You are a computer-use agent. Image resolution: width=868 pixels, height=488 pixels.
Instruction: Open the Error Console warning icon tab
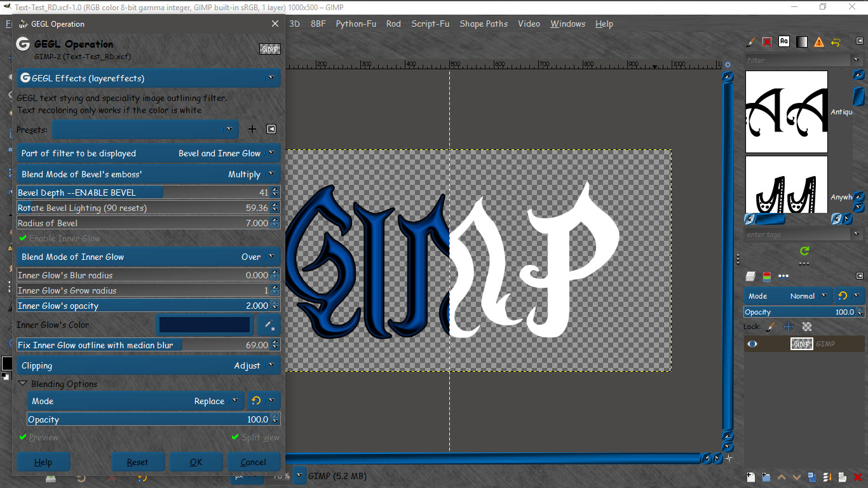[819, 42]
